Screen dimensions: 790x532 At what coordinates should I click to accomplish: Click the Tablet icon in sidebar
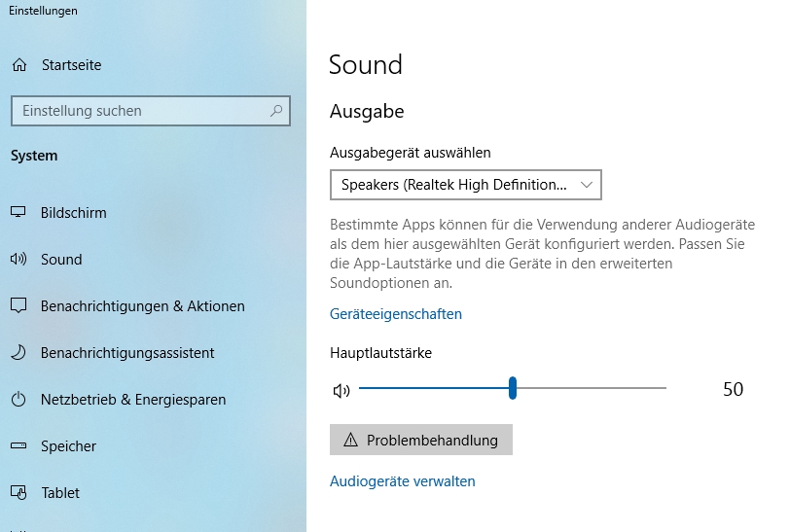coord(18,492)
